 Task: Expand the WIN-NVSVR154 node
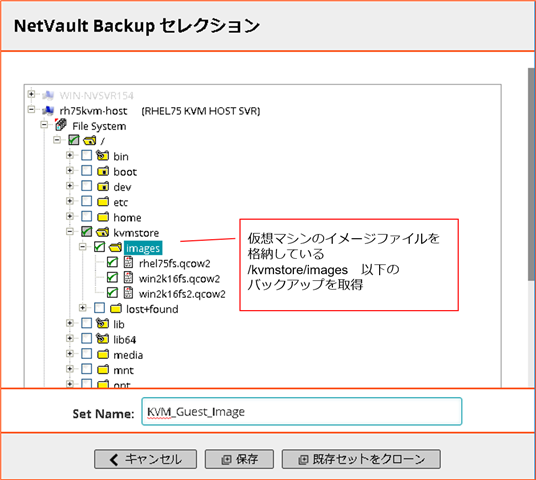(x=31, y=94)
